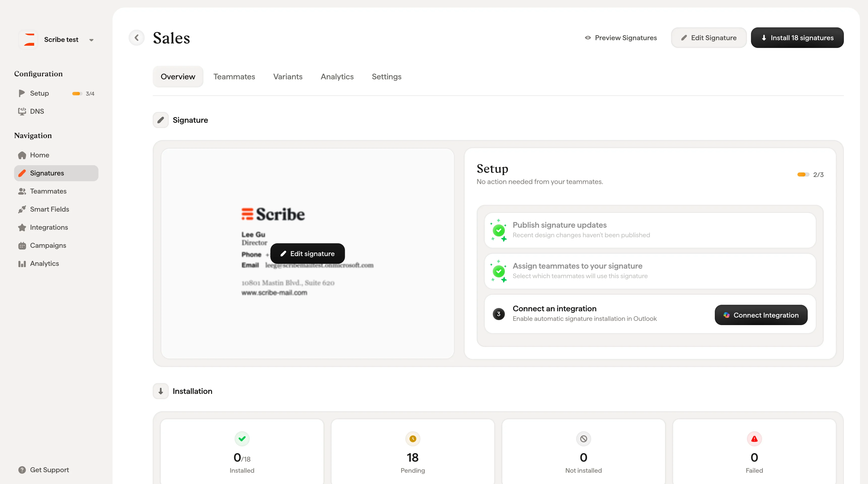
Task: Click the Analytics bar chart icon in the sidebar
Action: tap(22, 264)
